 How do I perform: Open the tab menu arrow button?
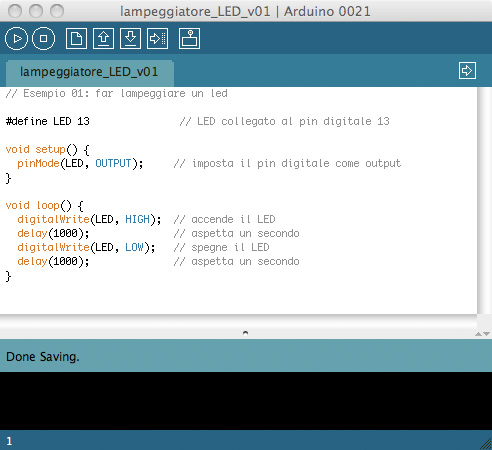467,71
